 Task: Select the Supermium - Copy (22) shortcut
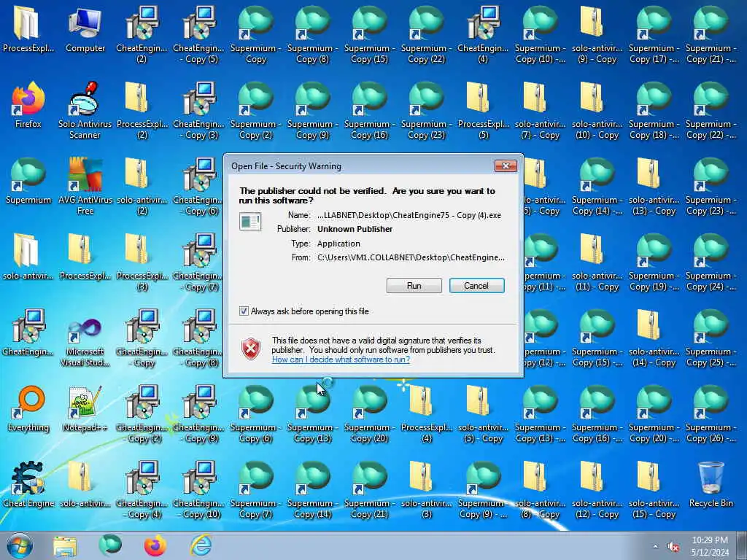(426, 35)
